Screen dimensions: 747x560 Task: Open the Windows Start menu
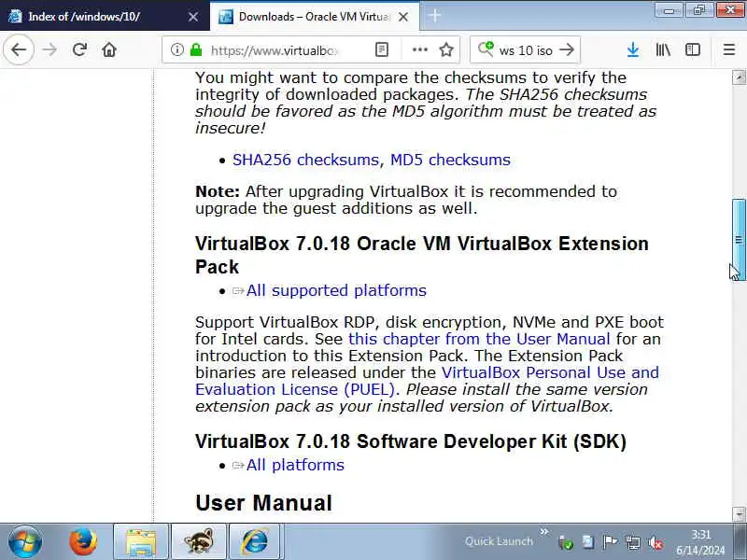pyautogui.click(x=25, y=541)
